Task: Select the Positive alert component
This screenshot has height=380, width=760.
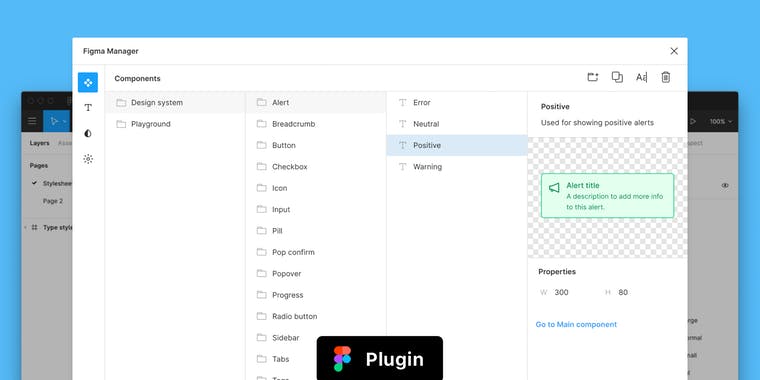Action: (457, 145)
